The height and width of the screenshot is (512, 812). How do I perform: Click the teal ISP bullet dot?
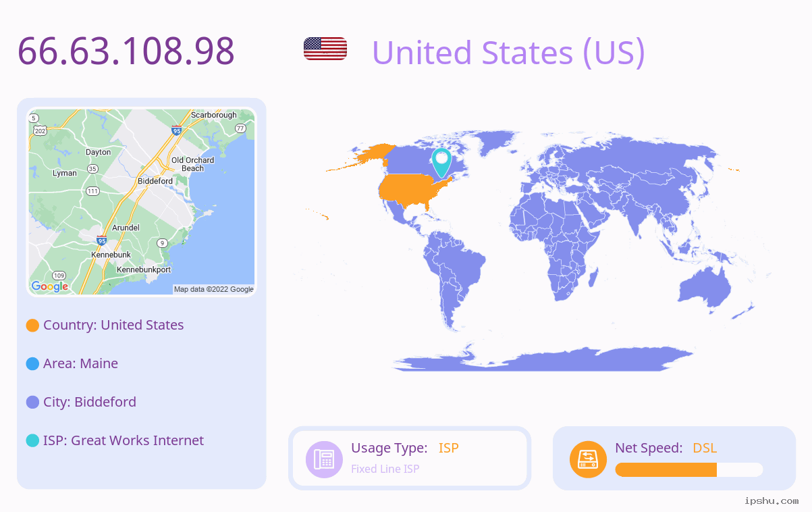click(32, 441)
